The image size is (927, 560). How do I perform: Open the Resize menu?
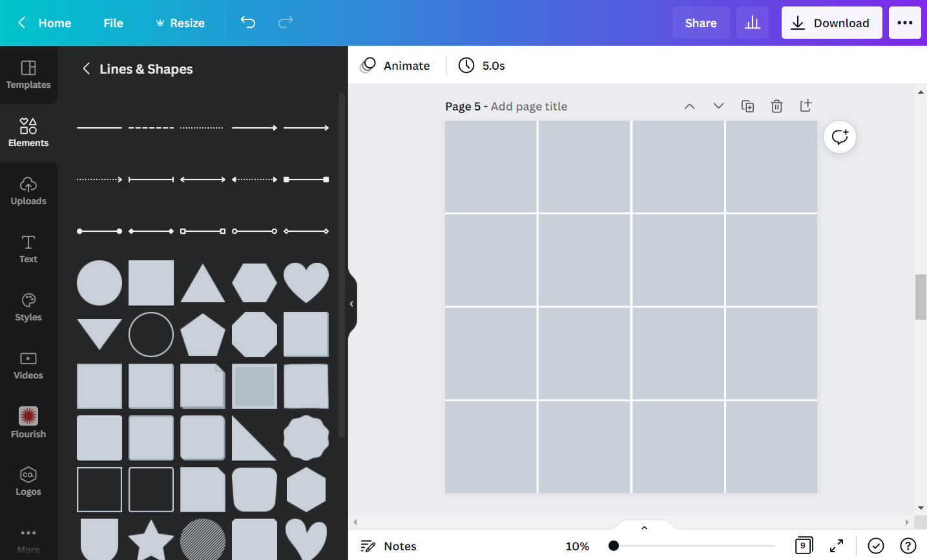[180, 23]
